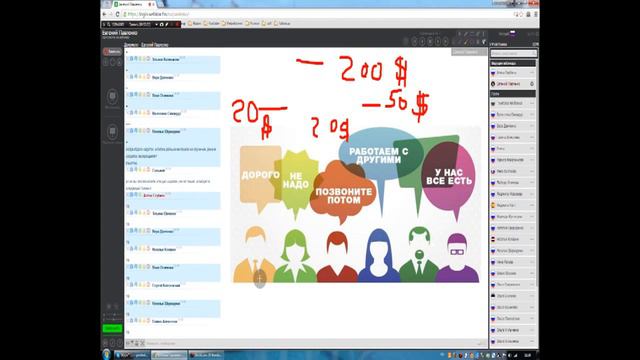The image size is (640, 360).
Task: Open Chrome menu icon
Action: click(536, 14)
